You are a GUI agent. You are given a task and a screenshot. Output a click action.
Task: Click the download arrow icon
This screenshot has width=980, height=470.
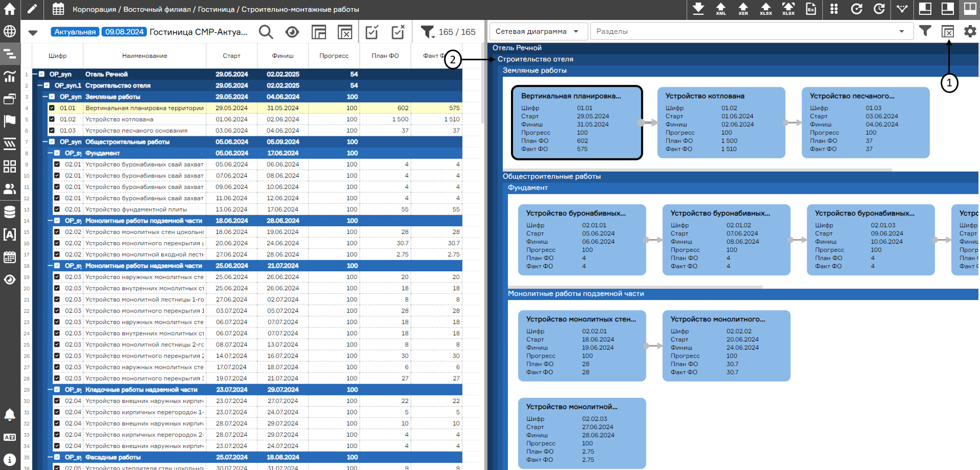tap(698, 9)
